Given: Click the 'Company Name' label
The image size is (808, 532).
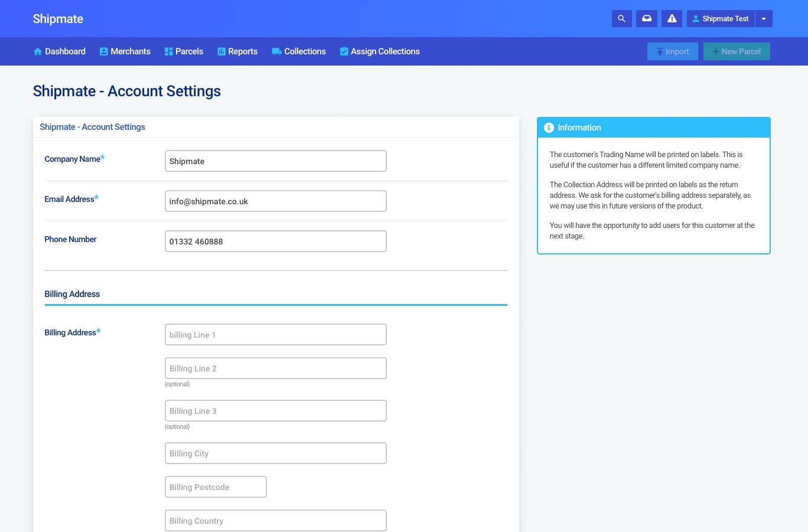Looking at the screenshot, I should (x=73, y=159).
